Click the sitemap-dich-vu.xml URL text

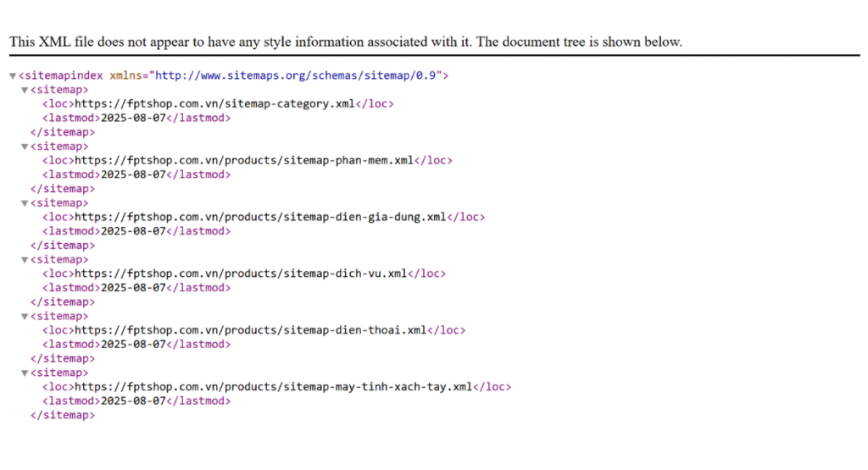pos(241,274)
